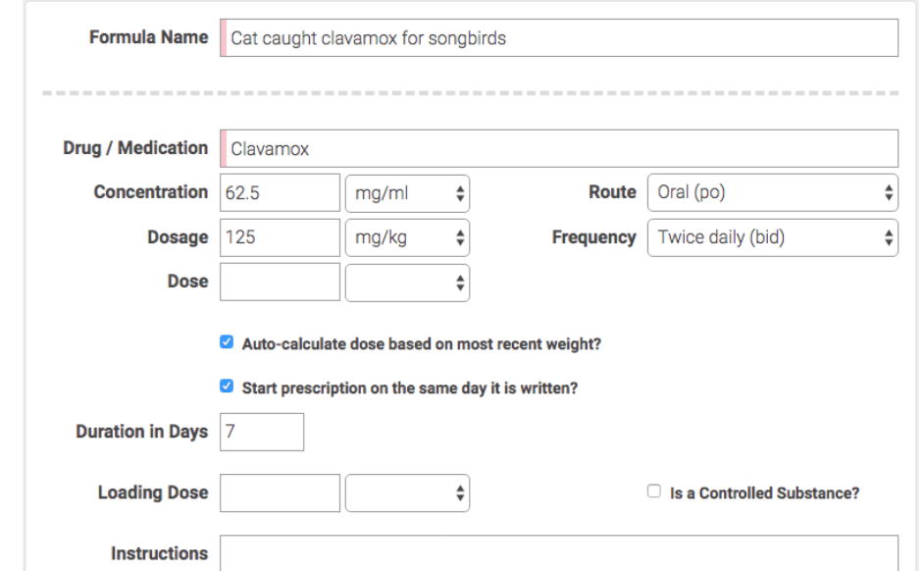Click the empty Dose value field
The image size is (924, 571).
tap(280, 282)
